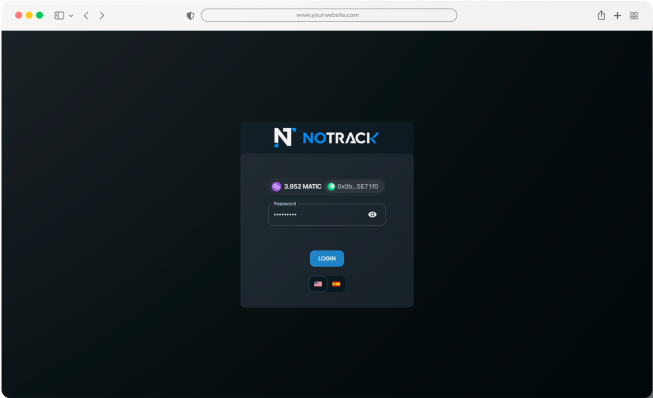Click the green wallet avatar icon

(x=331, y=187)
